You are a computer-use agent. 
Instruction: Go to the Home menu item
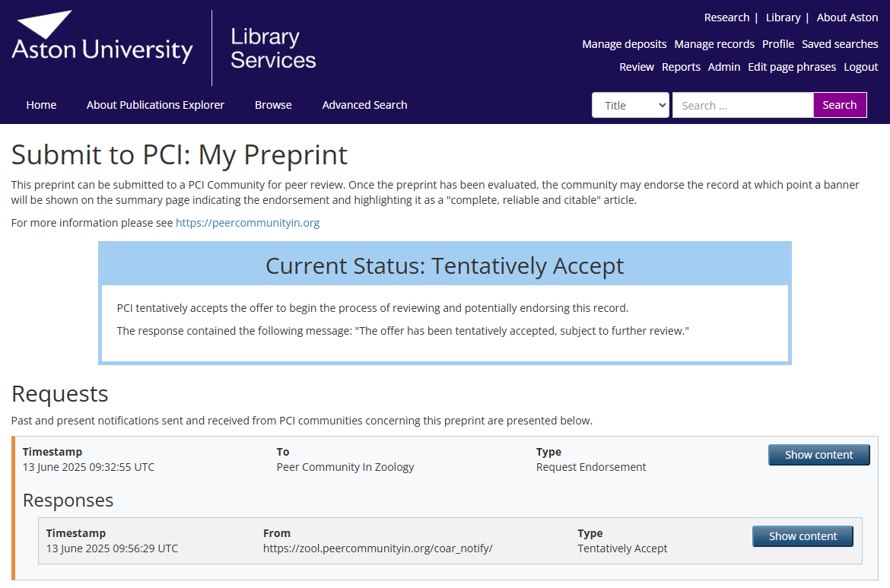pyautogui.click(x=41, y=105)
